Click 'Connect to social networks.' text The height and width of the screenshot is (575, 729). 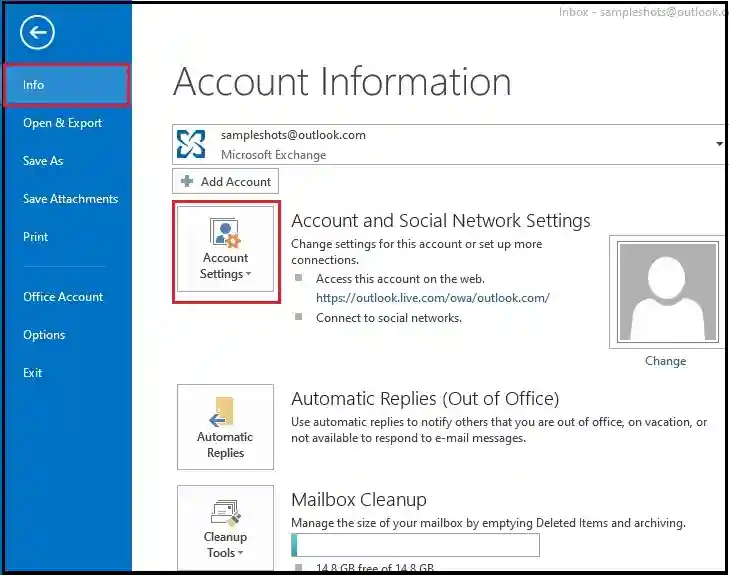pyautogui.click(x=389, y=318)
